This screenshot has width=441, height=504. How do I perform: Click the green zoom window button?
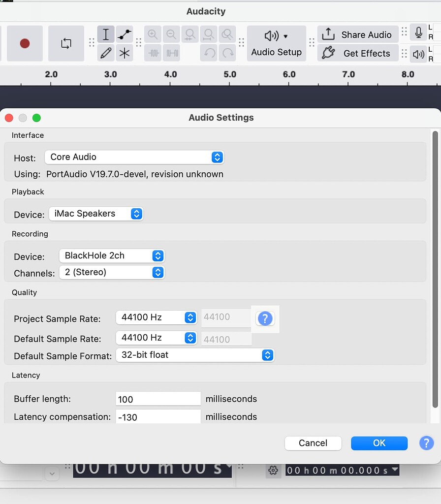(x=36, y=118)
